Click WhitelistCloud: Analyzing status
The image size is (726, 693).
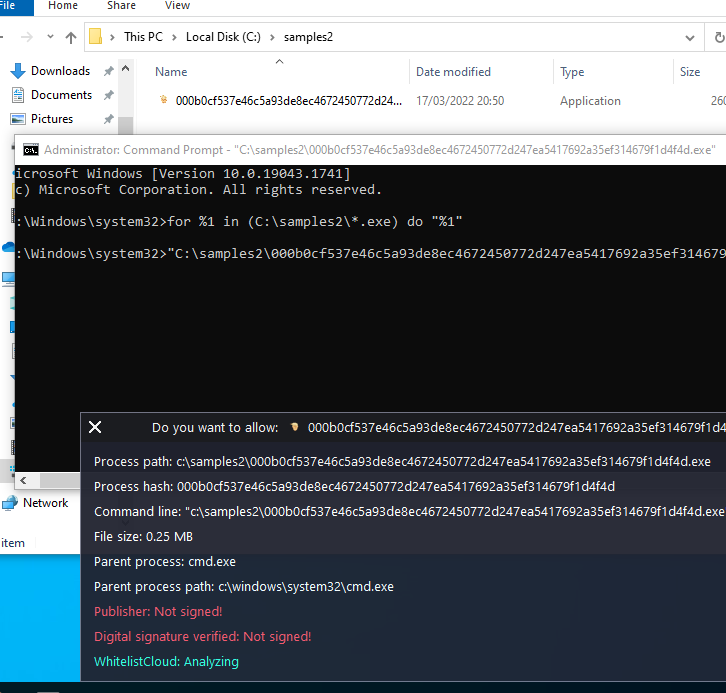(x=166, y=662)
